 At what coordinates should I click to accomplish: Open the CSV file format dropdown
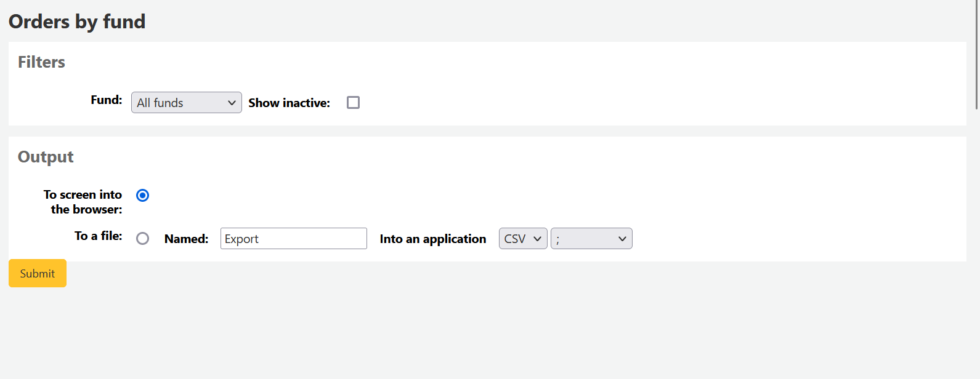click(522, 239)
